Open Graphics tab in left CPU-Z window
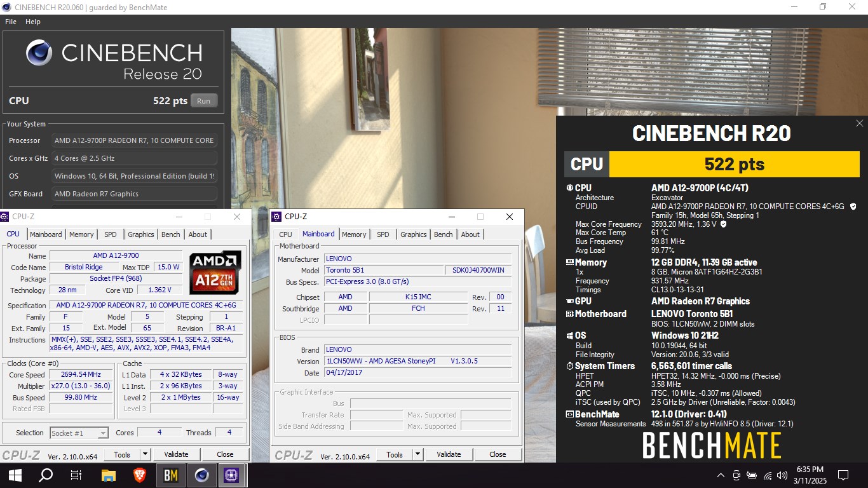 141,234
